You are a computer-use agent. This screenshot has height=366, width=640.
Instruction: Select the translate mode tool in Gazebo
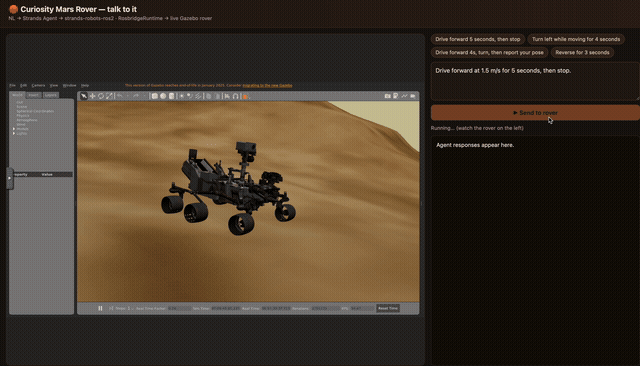(x=93, y=96)
